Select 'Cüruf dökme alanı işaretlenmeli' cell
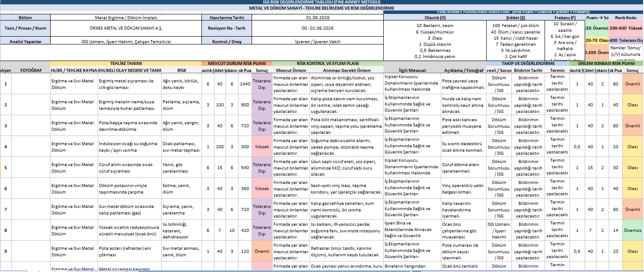The image size is (644, 272). 463,167
